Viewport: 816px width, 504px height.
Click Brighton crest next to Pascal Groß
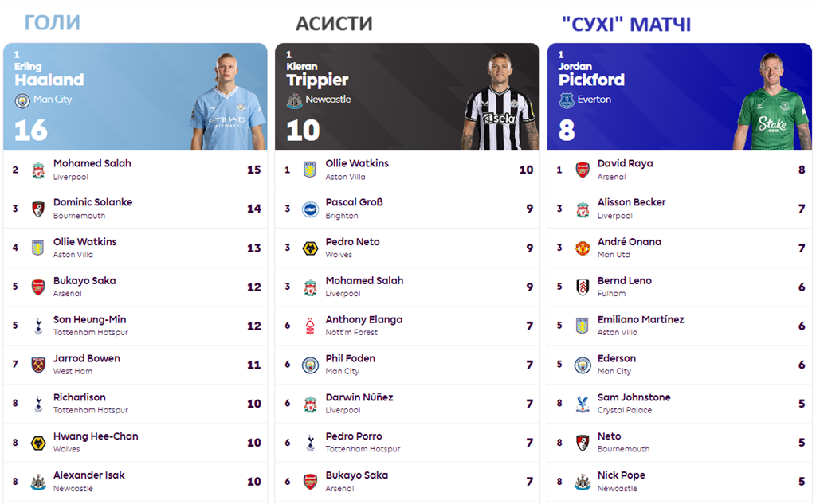tap(310, 209)
